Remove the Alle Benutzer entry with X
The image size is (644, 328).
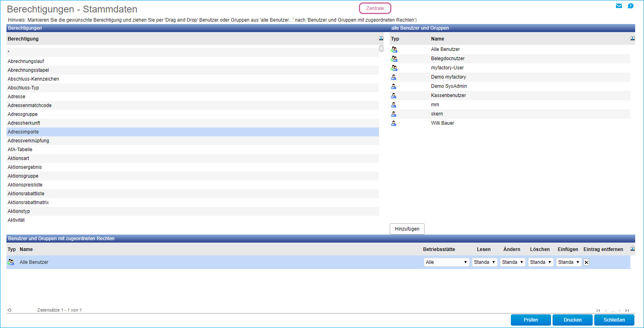pyautogui.click(x=586, y=262)
